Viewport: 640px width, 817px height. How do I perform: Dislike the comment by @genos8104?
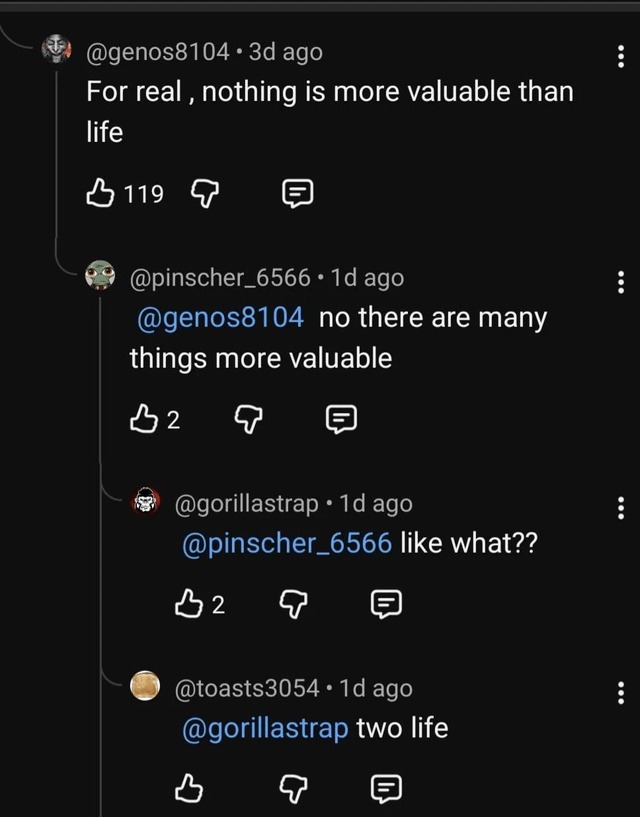[x=206, y=192]
